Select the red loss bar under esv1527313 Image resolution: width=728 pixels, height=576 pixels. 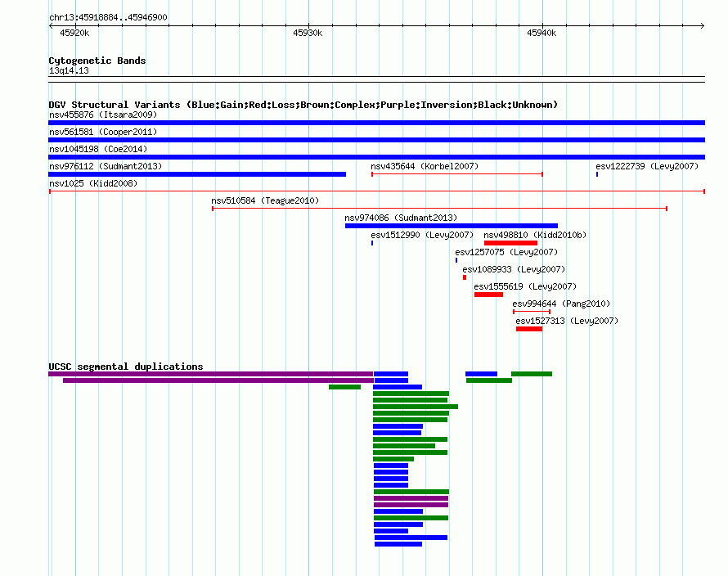[x=529, y=329]
